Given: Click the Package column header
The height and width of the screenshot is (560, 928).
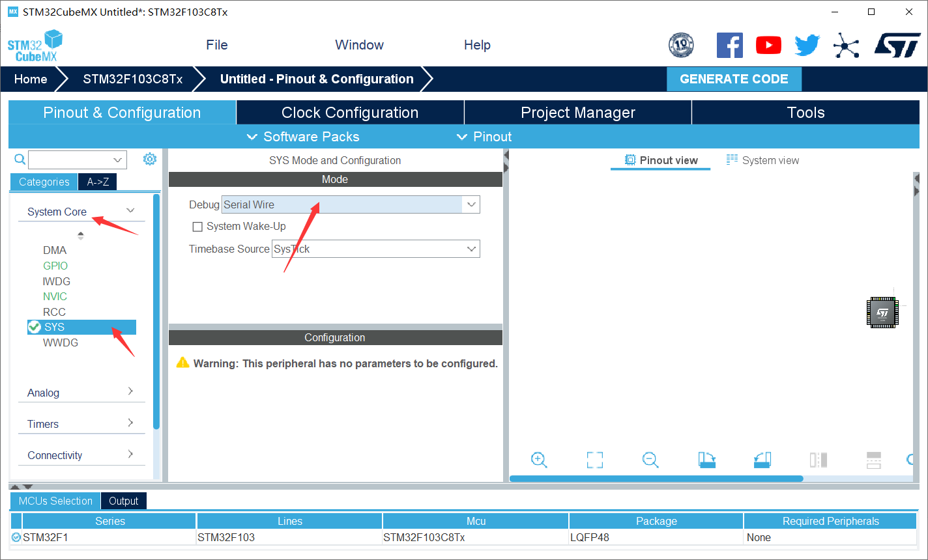Looking at the screenshot, I should tap(656, 521).
